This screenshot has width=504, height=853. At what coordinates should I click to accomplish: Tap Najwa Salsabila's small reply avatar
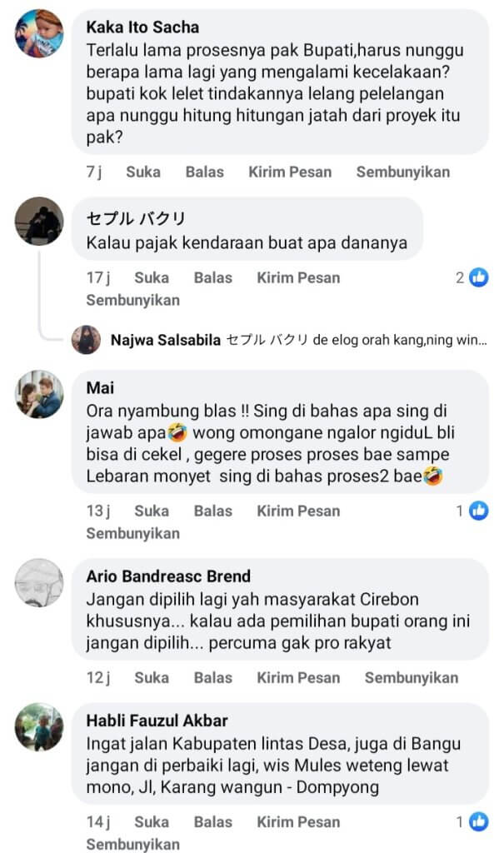(x=86, y=340)
